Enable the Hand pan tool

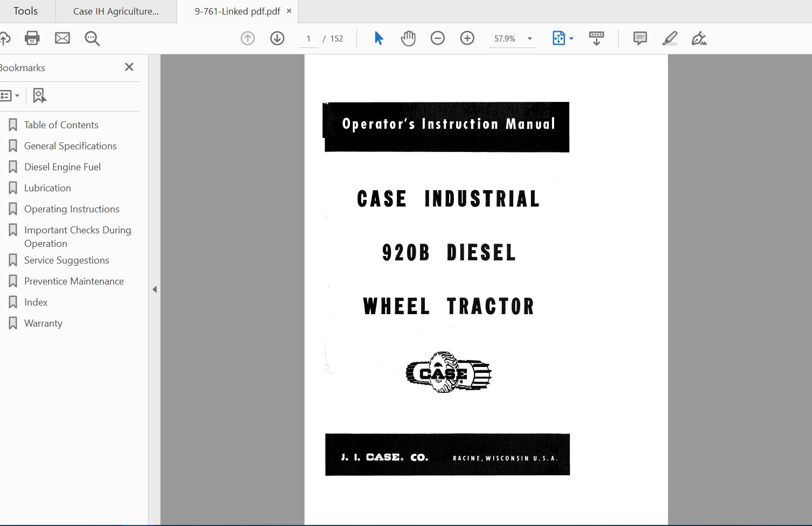pos(408,38)
